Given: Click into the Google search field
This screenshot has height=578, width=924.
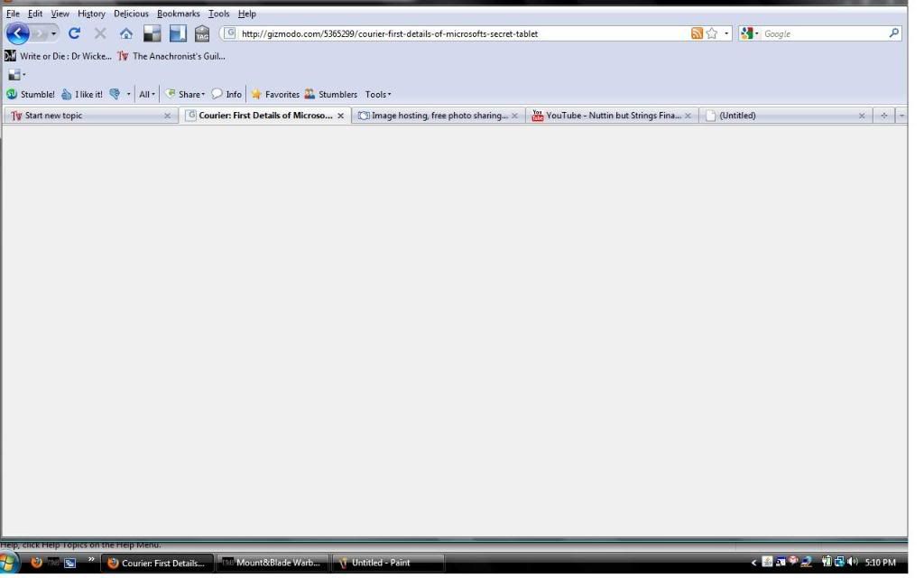Looking at the screenshot, I should (x=821, y=33).
